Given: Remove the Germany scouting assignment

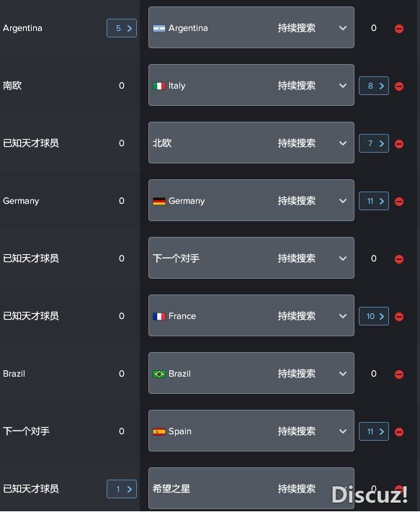Looking at the screenshot, I should (399, 202).
